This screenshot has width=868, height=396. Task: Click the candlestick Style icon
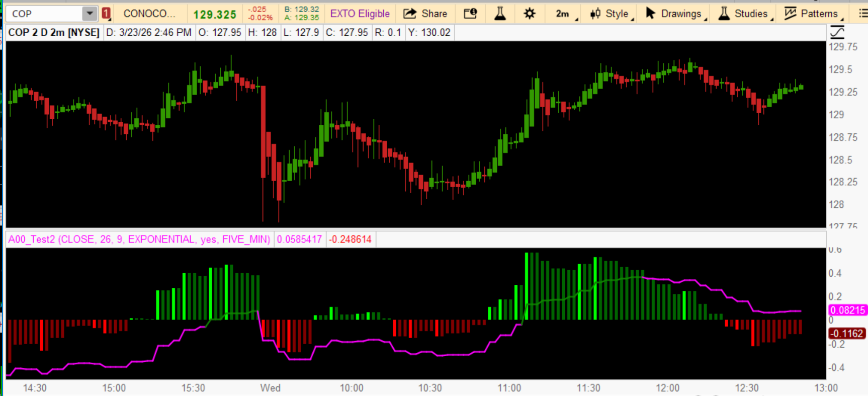pyautogui.click(x=595, y=14)
